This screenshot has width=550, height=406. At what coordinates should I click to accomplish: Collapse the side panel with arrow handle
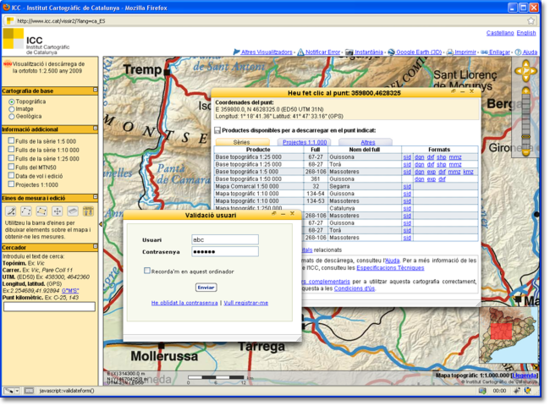(x=101, y=224)
